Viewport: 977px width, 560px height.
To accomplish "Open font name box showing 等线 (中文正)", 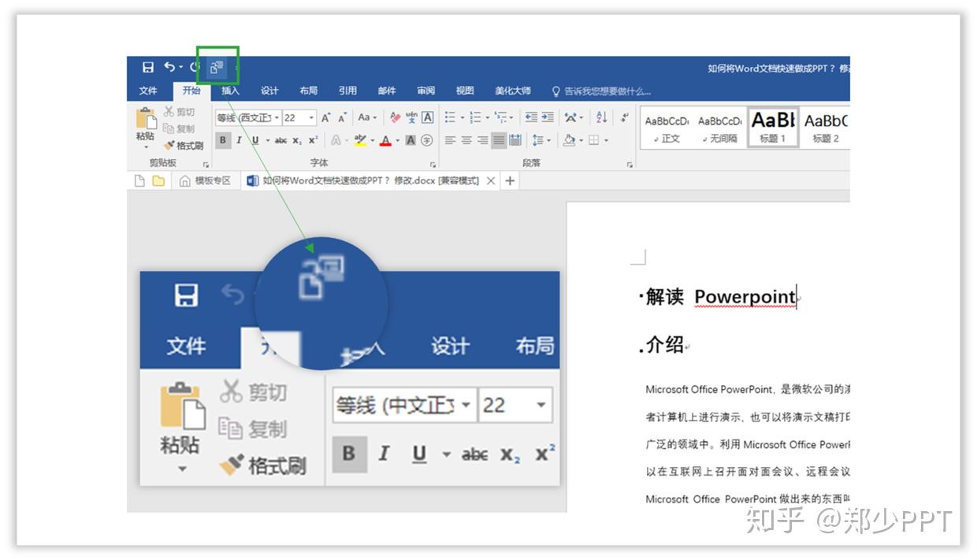I will pyautogui.click(x=404, y=406).
